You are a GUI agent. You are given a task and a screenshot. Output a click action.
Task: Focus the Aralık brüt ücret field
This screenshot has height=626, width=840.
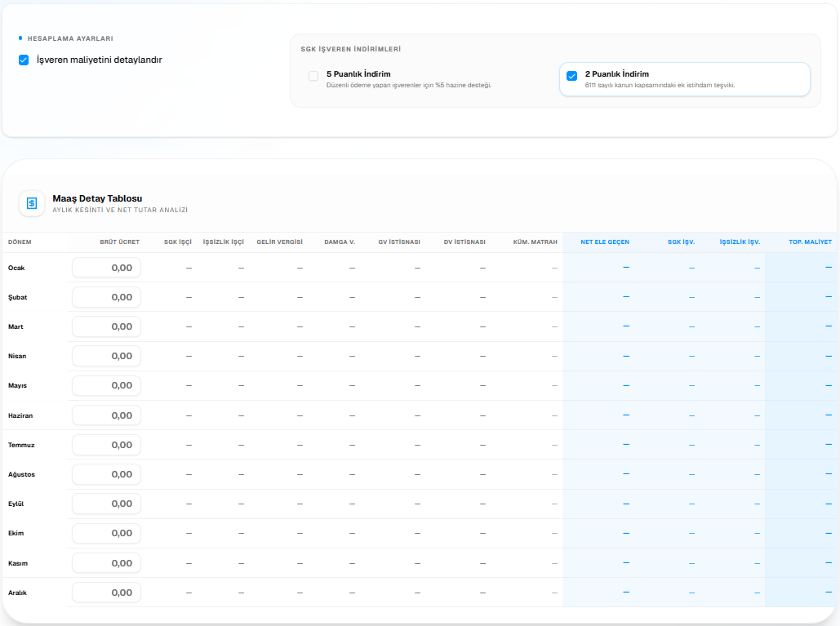tap(107, 593)
